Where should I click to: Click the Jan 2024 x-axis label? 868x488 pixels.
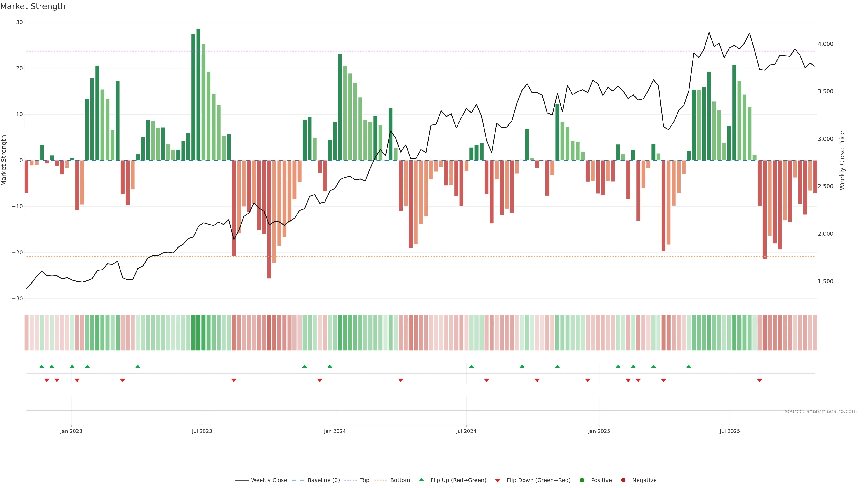(335, 431)
